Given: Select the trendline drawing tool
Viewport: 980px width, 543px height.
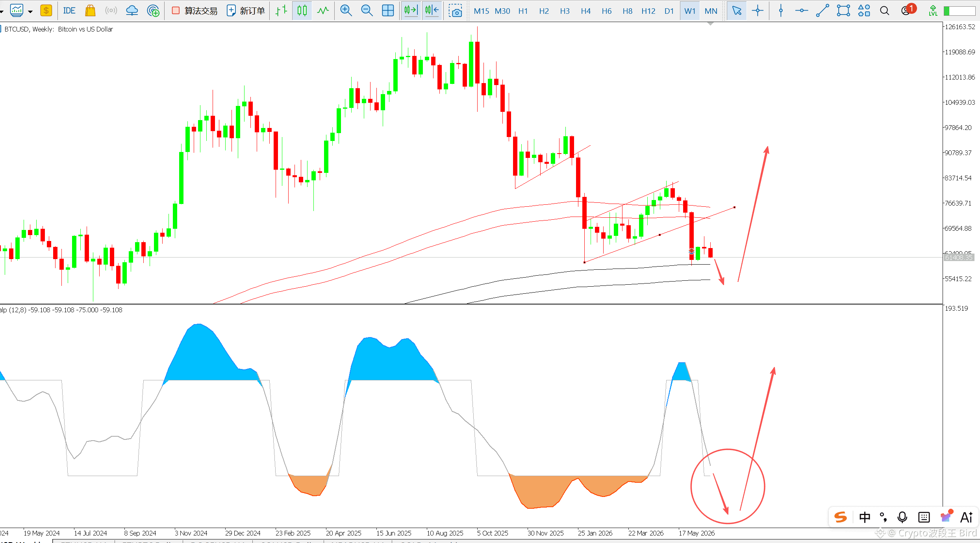Looking at the screenshot, I should [823, 11].
